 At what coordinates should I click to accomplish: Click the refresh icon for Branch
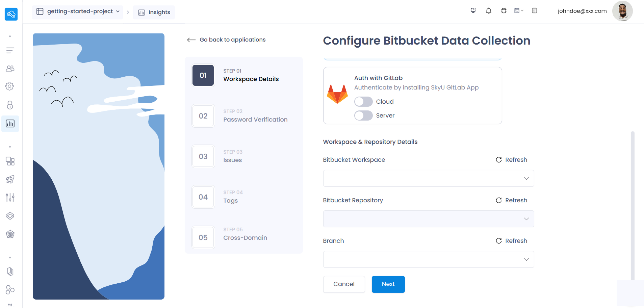click(499, 241)
